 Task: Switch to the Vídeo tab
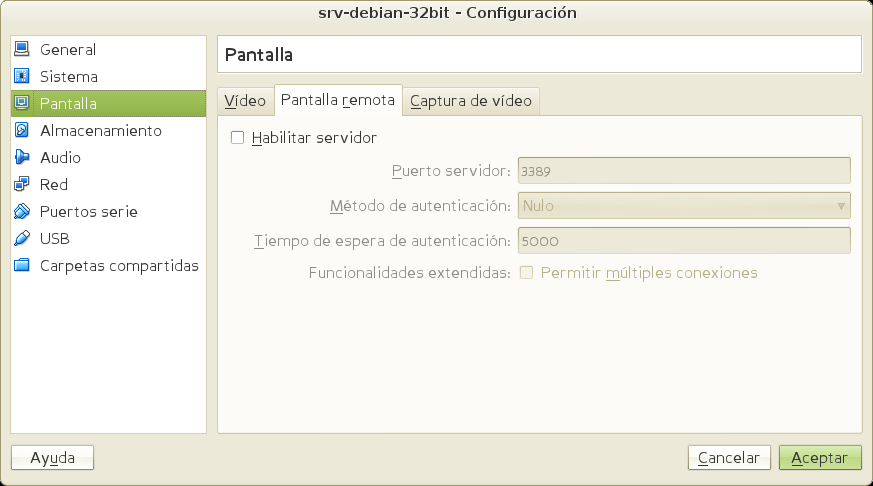pos(245,101)
